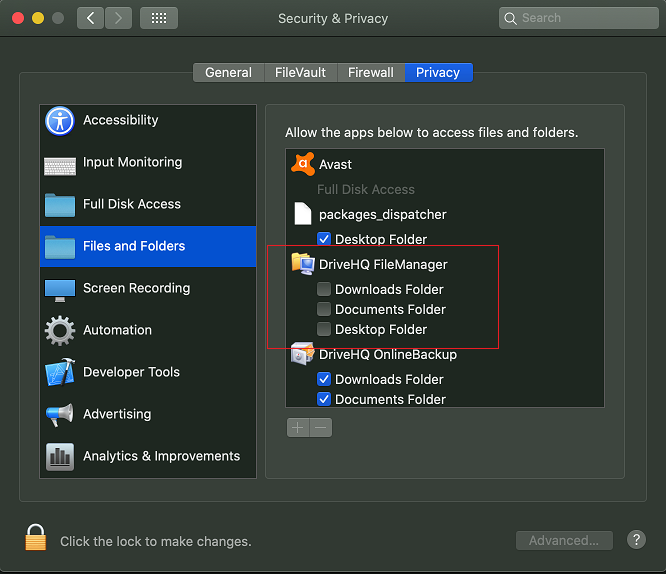Select Accessibility text in the sidebar

pos(121,120)
